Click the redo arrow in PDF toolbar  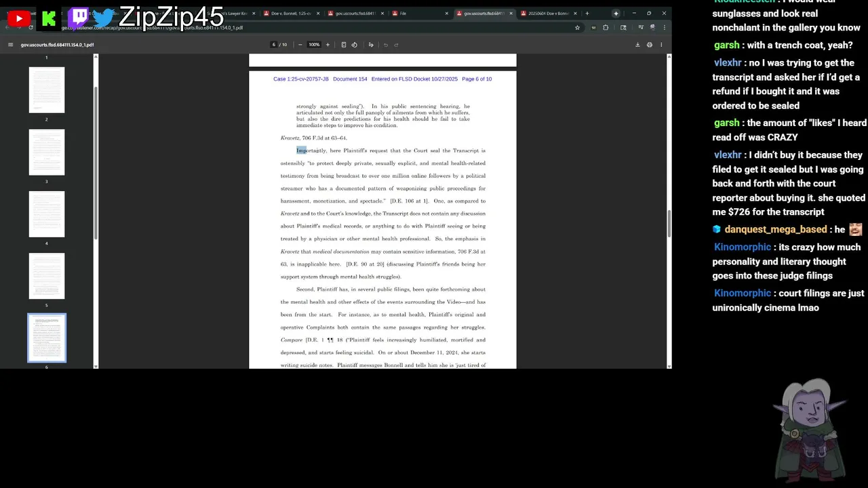[x=397, y=45]
